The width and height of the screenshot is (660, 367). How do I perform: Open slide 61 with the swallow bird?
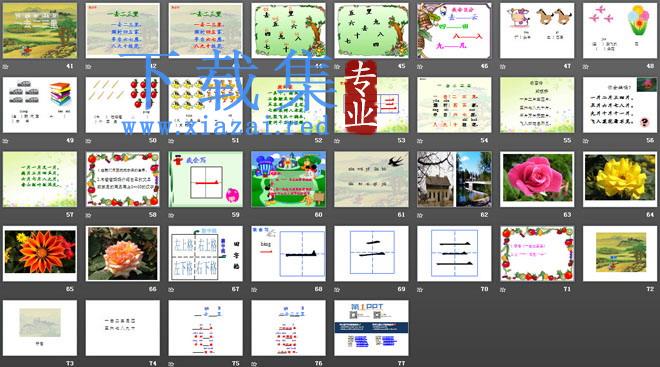pyautogui.click(x=371, y=179)
